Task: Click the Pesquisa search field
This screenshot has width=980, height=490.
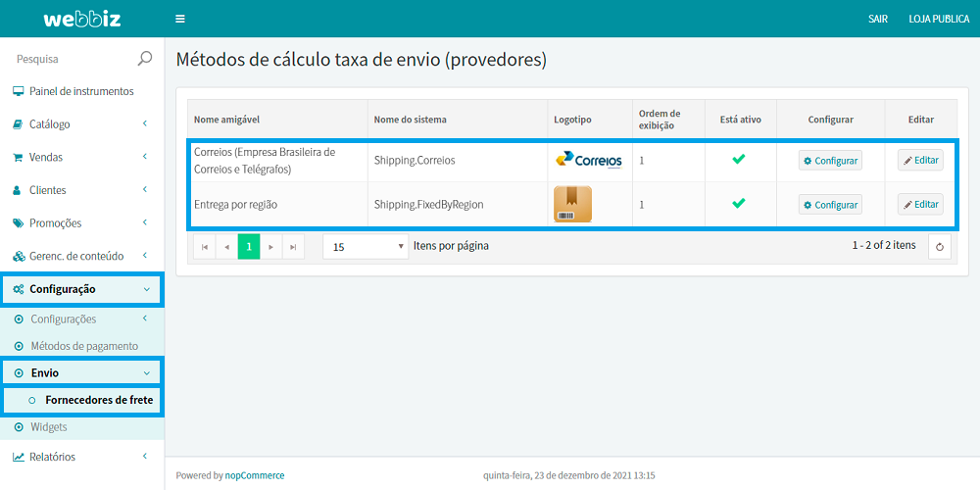Action: [69, 59]
